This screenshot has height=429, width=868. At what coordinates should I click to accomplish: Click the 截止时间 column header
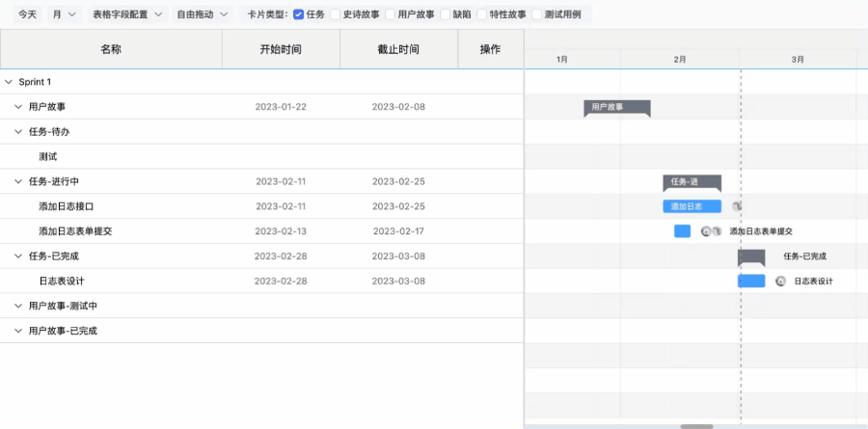pyautogui.click(x=398, y=49)
